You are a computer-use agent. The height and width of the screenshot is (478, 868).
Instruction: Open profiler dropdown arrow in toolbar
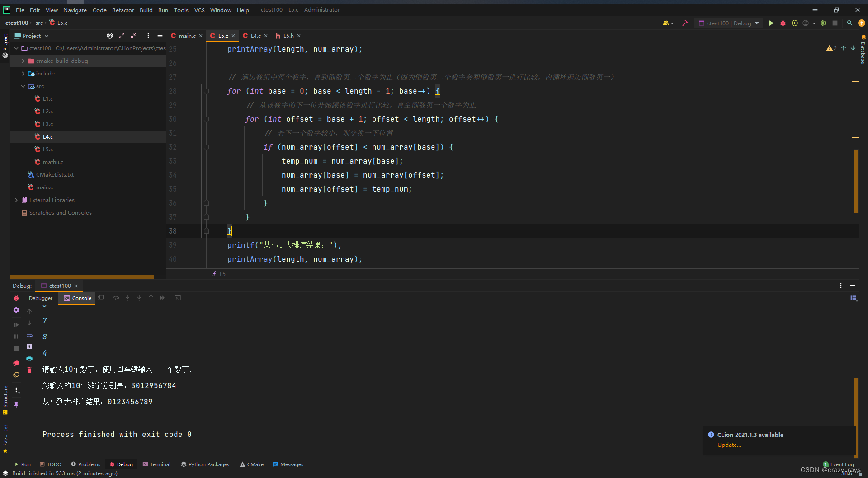pyautogui.click(x=814, y=23)
